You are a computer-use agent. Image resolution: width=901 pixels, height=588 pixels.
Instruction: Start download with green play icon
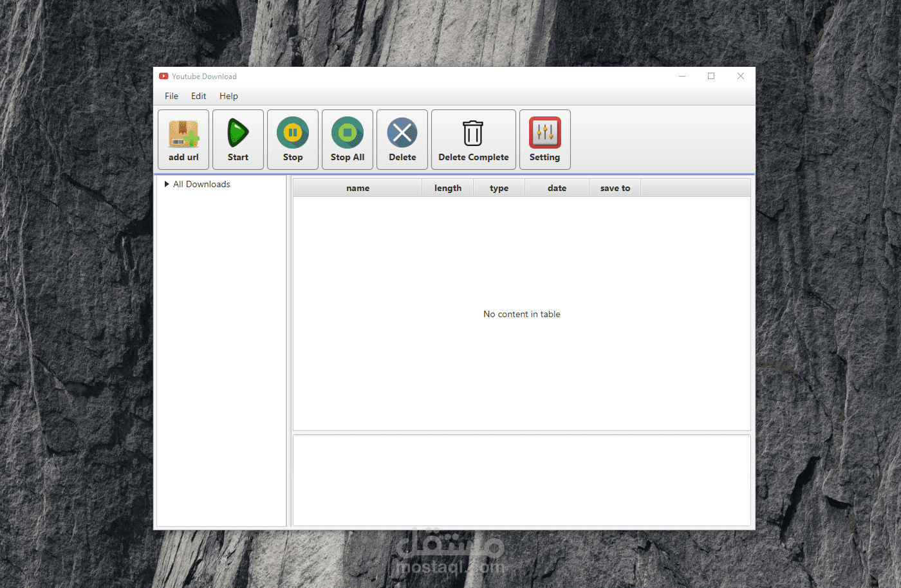(238, 133)
